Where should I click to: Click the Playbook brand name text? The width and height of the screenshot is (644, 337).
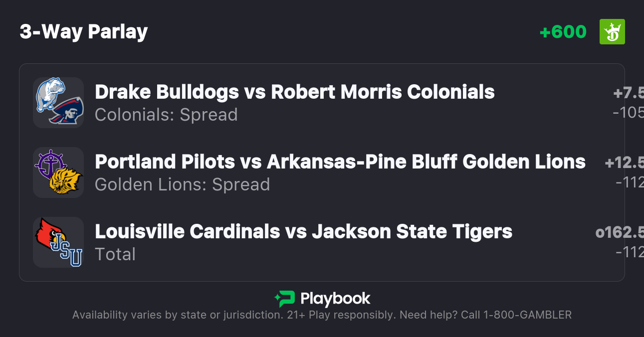point(335,299)
